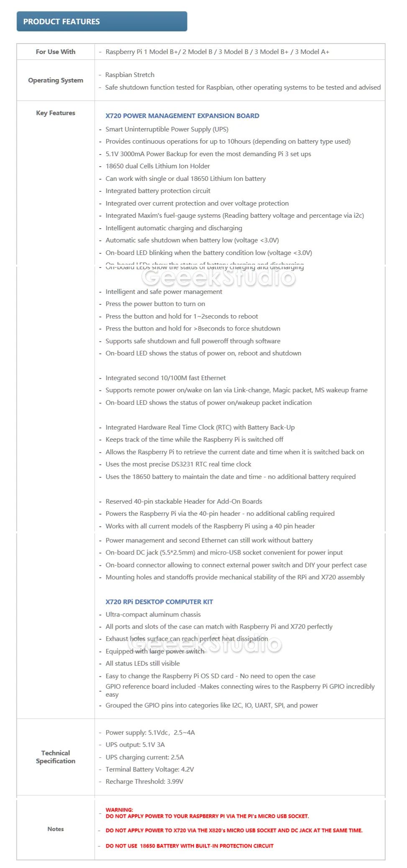The height and width of the screenshot is (868, 407).
Task: Click the built-in protection circuit battery warning
Action: pyautogui.click(x=189, y=846)
